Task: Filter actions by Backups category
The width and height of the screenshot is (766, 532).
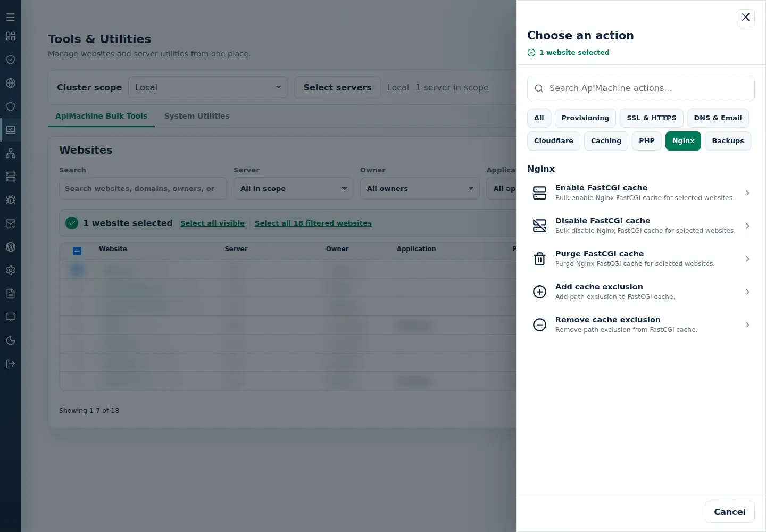Action: coord(728,141)
